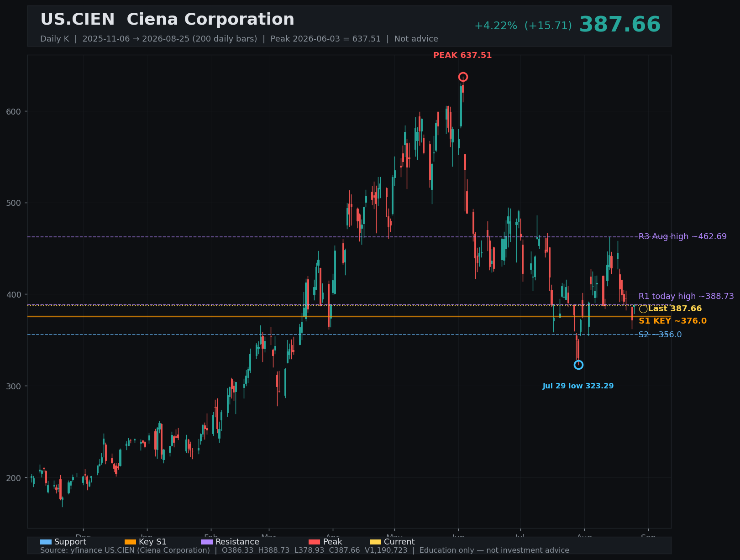Image resolution: width=740 pixels, height=560 pixels.
Task: Click the yellow Current legend swatch
Action: (375, 542)
